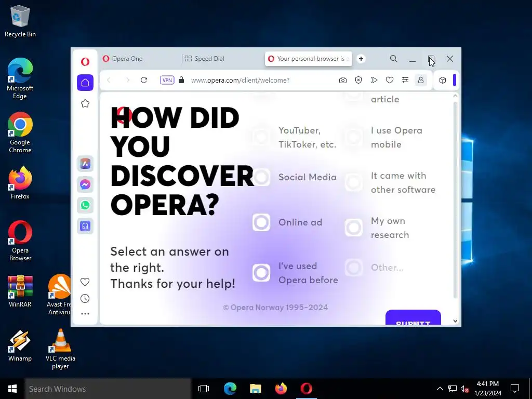
Task: Open Firefox from the taskbar
Action: point(281,389)
